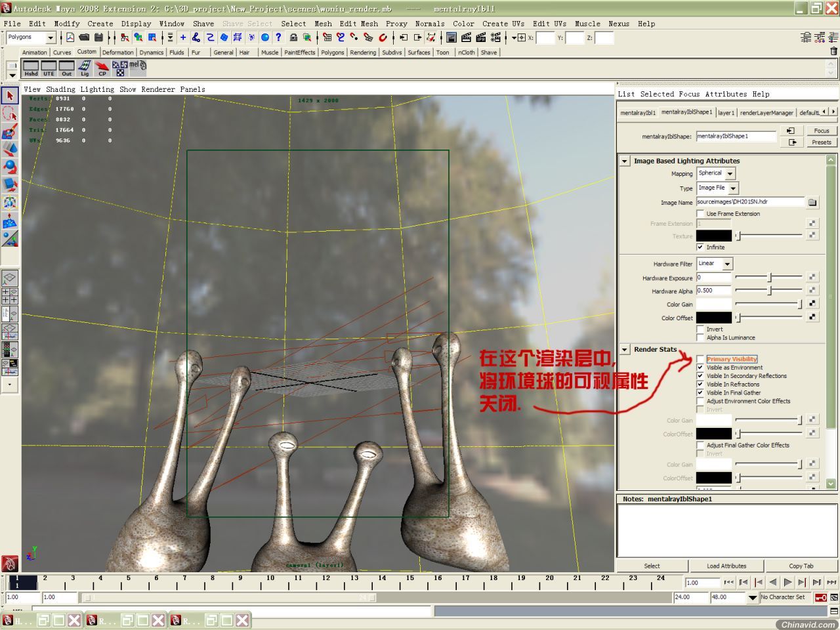Select by component type mode icon

(152, 37)
